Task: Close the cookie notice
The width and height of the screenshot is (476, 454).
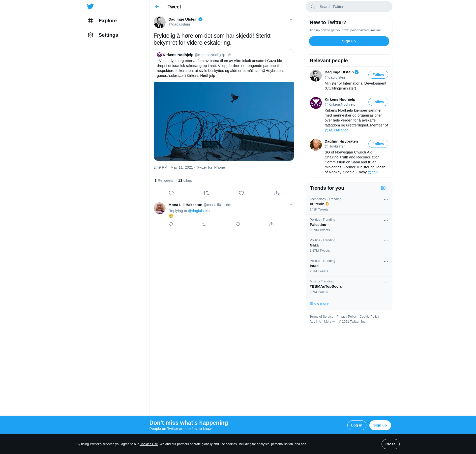Action: pos(390,444)
